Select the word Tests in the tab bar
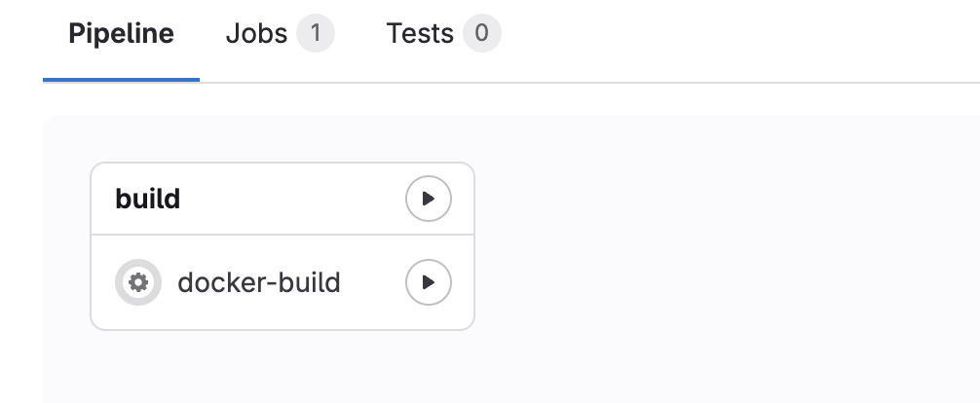Image resolution: width=980 pixels, height=403 pixels. coord(420,33)
